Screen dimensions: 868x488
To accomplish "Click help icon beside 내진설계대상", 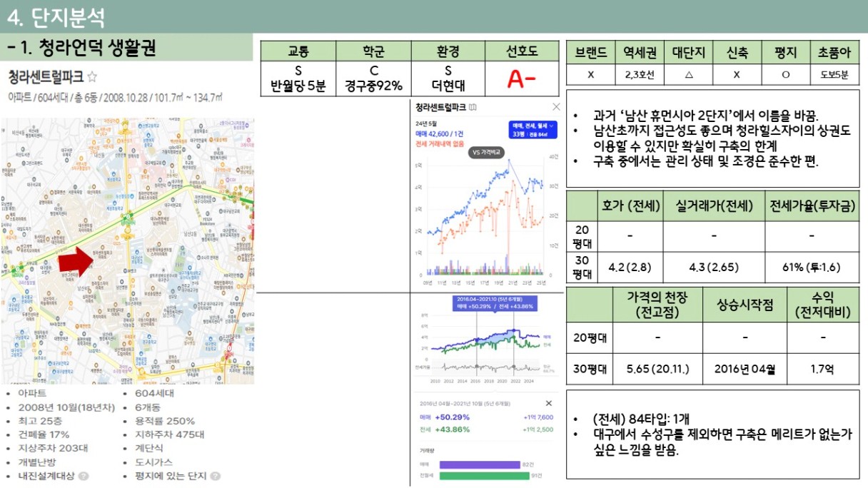I will tap(84, 476).
